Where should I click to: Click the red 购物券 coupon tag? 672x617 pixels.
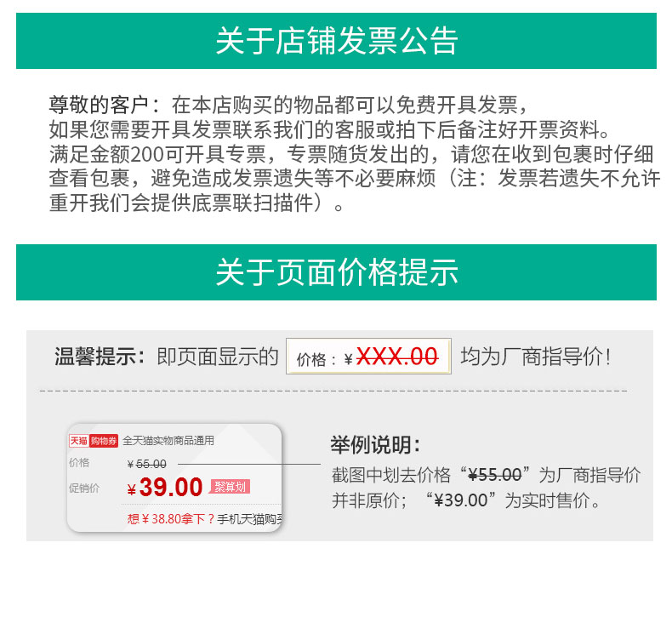tap(103, 441)
